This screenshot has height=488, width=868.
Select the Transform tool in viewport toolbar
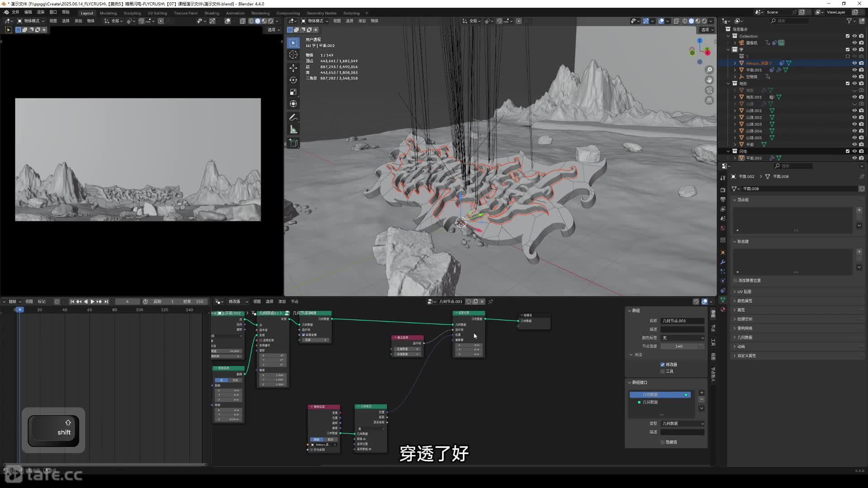293,104
